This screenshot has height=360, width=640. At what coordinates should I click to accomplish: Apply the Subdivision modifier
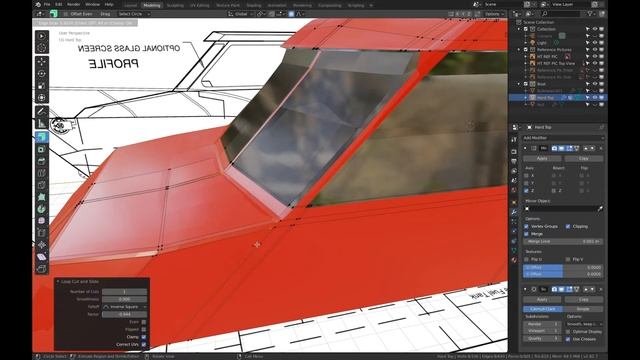(542, 299)
